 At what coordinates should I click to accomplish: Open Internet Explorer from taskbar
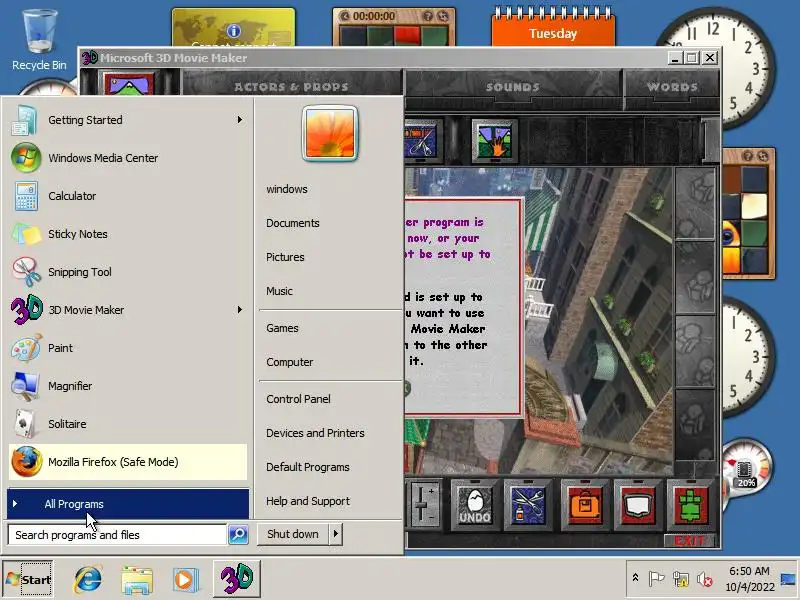[x=88, y=579]
